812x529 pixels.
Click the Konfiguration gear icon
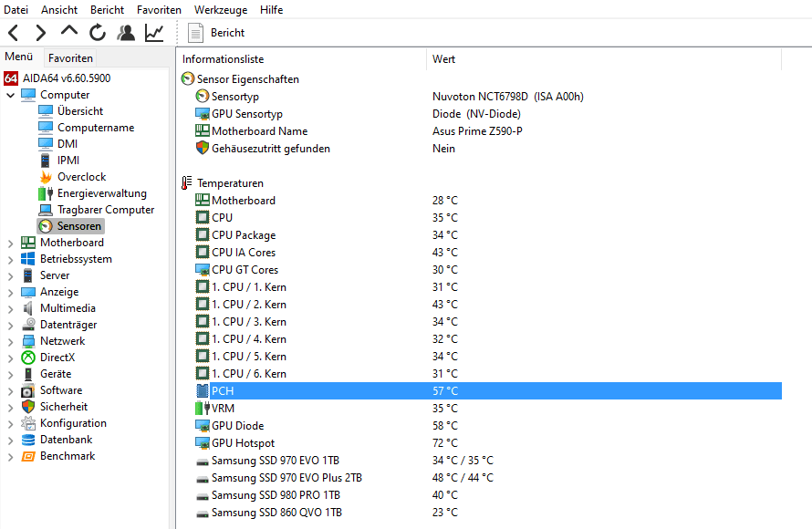click(28, 423)
